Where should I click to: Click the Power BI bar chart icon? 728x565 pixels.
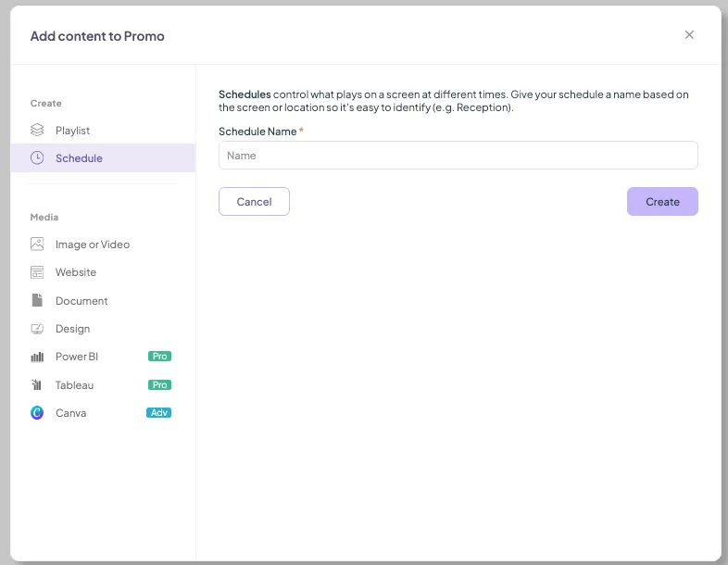[37, 357]
